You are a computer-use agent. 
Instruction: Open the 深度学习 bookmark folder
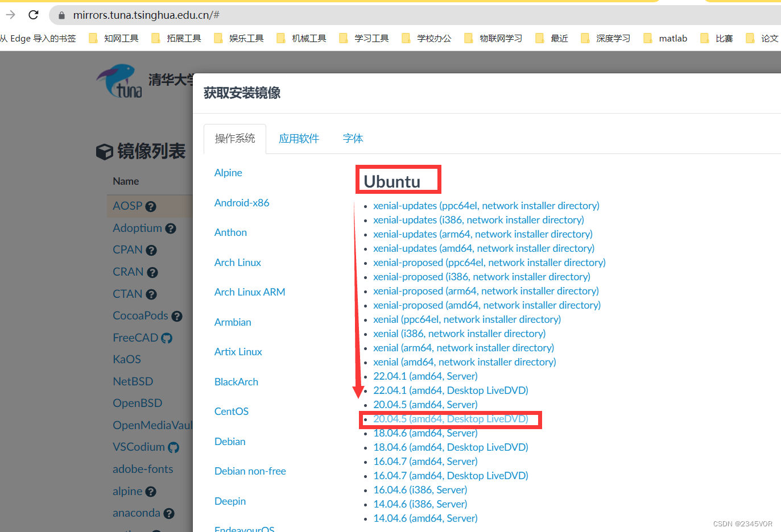coord(606,38)
